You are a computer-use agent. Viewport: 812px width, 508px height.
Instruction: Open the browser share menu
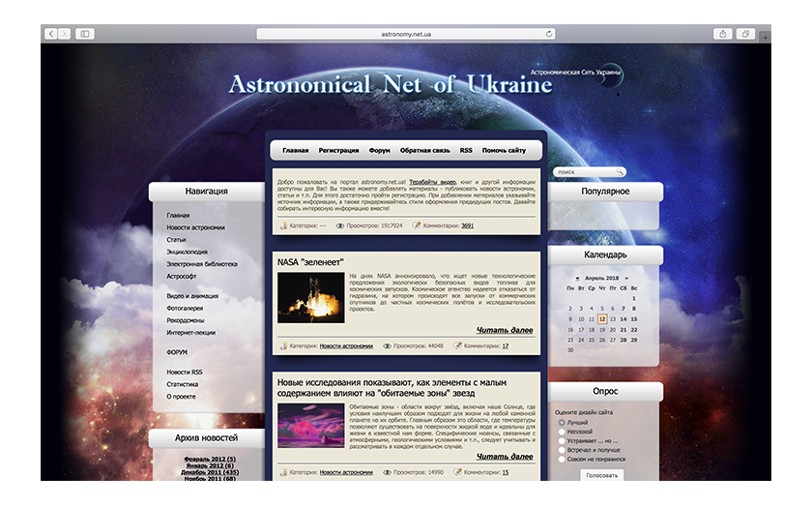[x=722, y=34]
